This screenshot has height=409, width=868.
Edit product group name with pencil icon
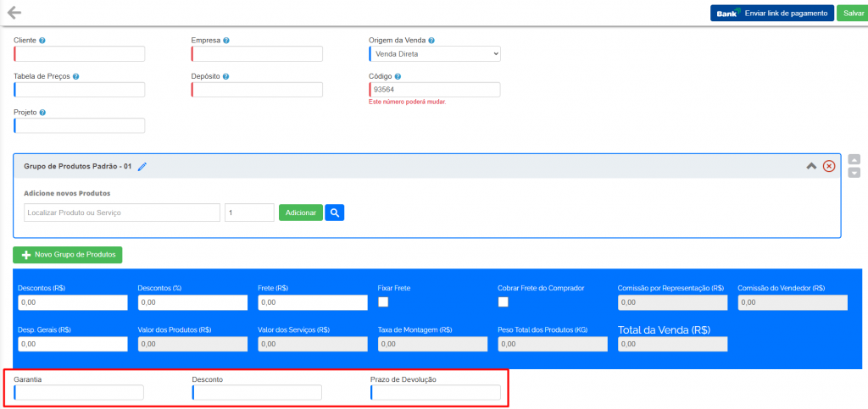(x=142, y=167)
